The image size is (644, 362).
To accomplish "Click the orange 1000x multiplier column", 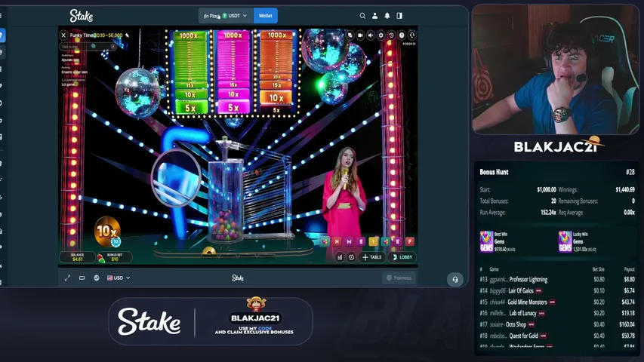I will [x=276, y=72].
